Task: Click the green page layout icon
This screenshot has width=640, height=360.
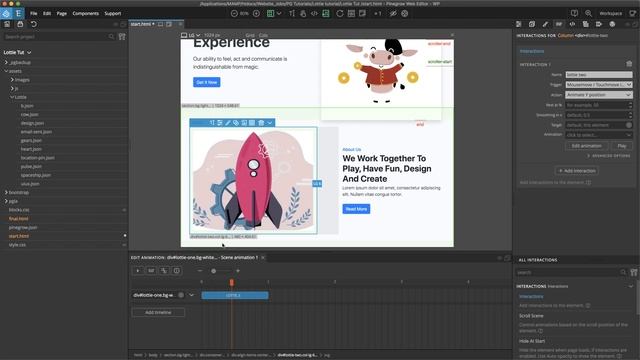Action: pyautogui.click(x=270, y=13)
